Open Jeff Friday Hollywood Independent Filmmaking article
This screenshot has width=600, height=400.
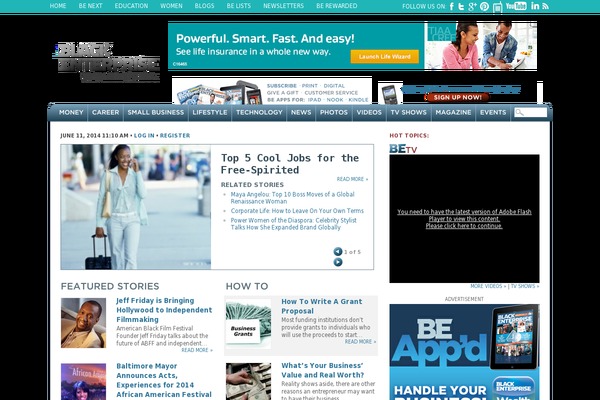[x=164, y=310]
